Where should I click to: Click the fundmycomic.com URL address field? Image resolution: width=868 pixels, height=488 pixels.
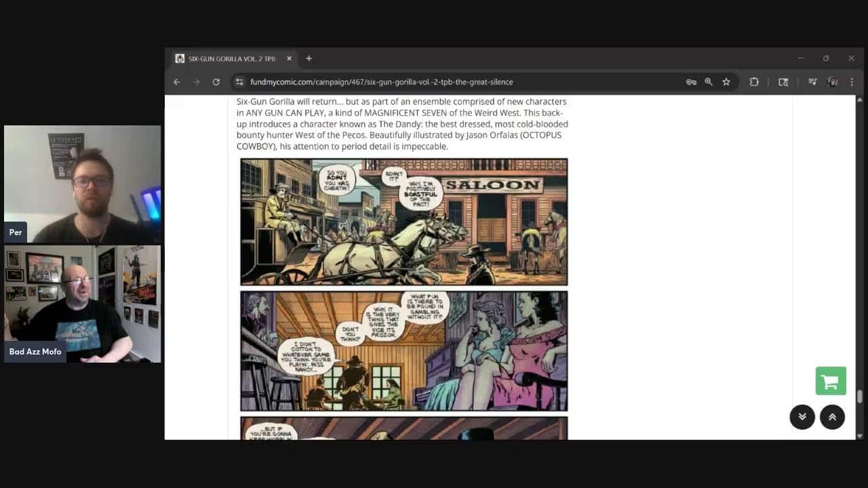tap(407, 82)
